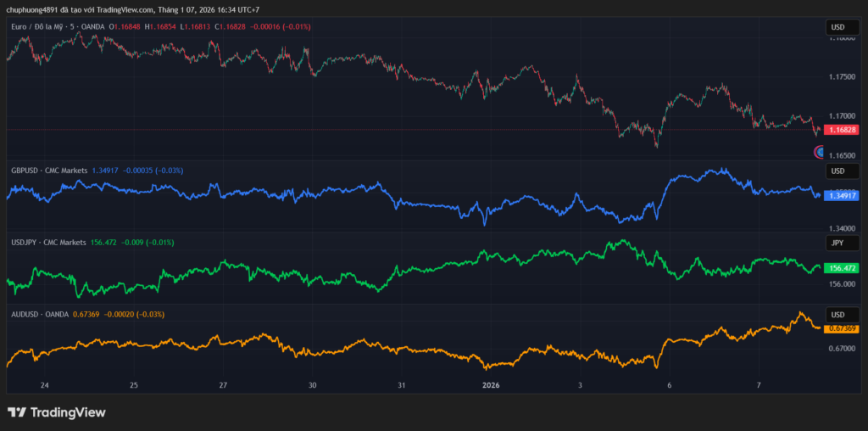Click the TradingView wordmark text

[68, 412]
